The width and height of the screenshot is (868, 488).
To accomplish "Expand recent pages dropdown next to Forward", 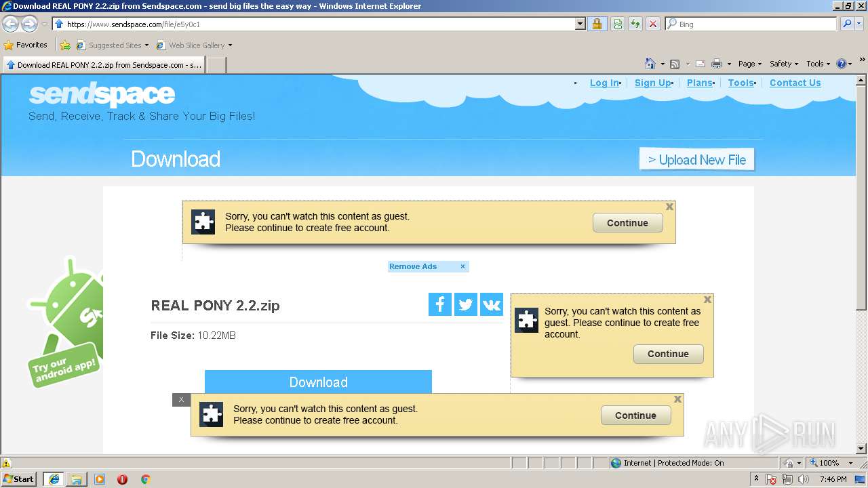I will tap(45, 24).
